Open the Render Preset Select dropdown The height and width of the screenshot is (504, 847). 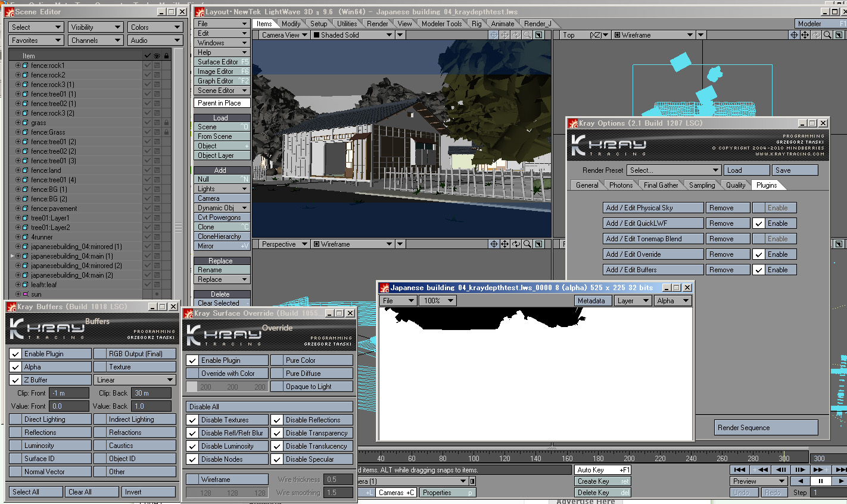pos(674,170)
